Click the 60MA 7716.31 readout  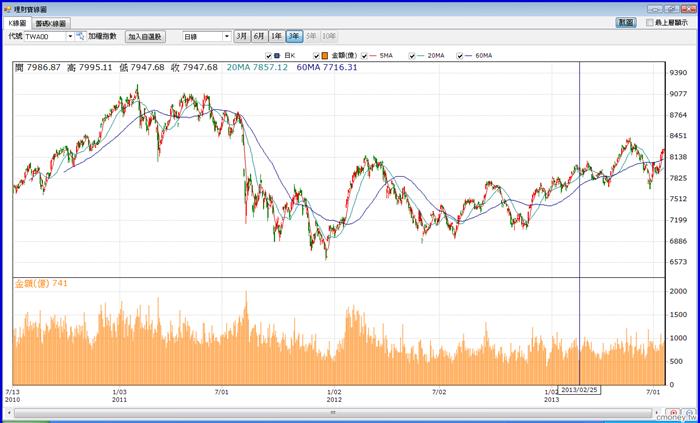pyautogui.click(x=327, y=67)
